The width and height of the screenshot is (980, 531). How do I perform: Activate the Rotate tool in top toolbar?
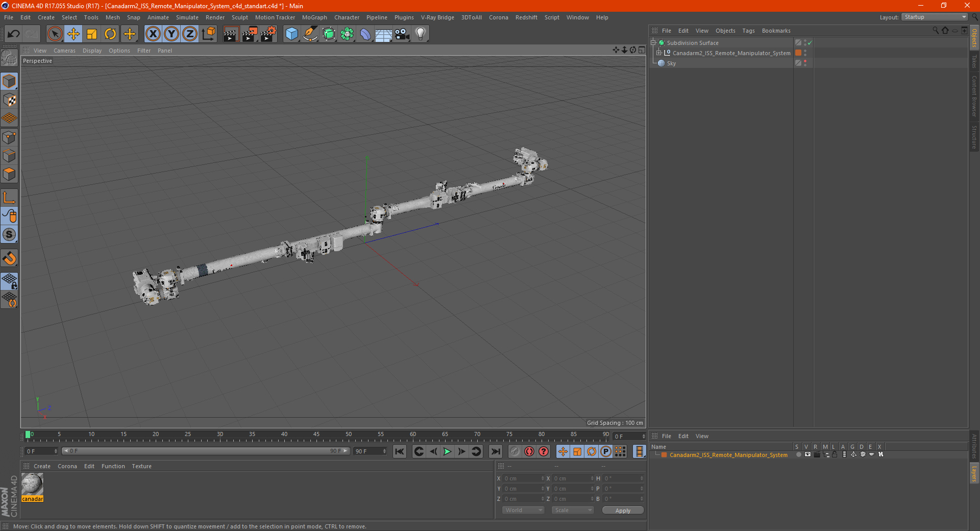click(x=110, y=34)
